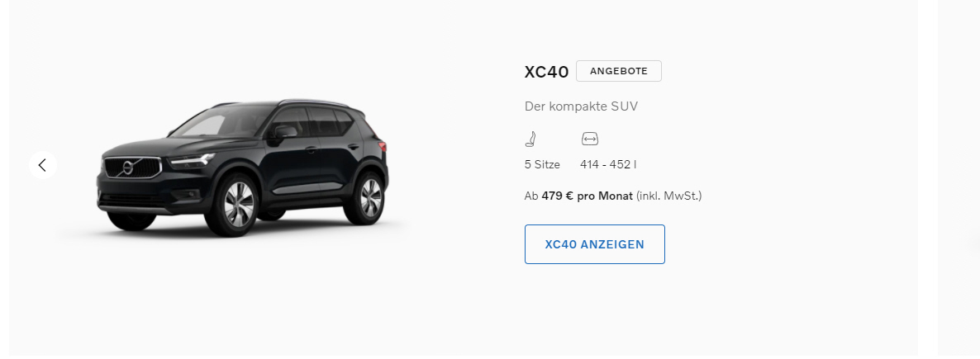
Task: Click the side mirror of the car
Action: point(284,132)
